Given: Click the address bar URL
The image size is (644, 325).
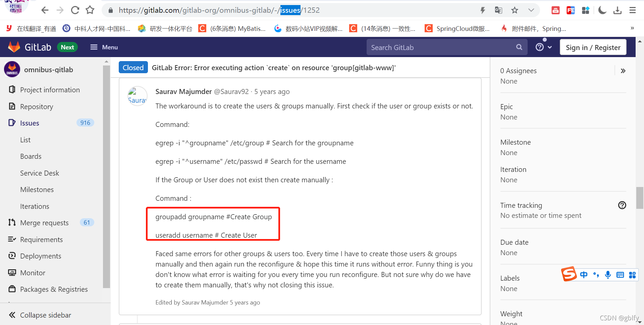Looking at the screenshot, I should click(219, 10).
